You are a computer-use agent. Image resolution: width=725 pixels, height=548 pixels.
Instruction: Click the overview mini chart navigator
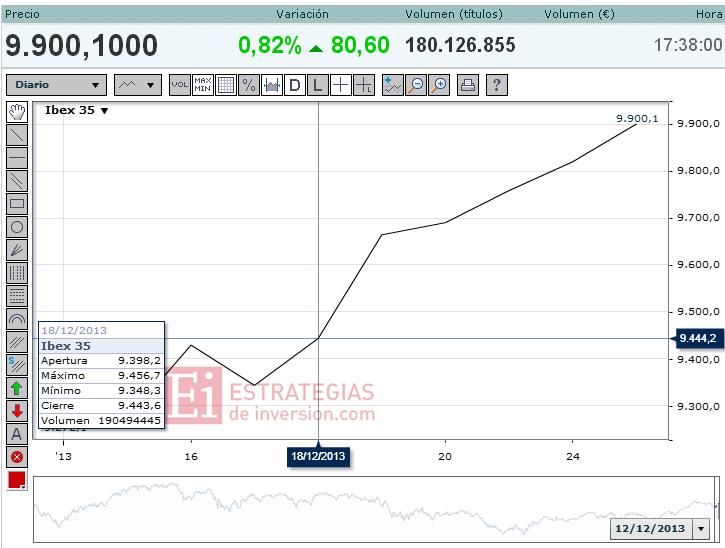click(375, 509)
